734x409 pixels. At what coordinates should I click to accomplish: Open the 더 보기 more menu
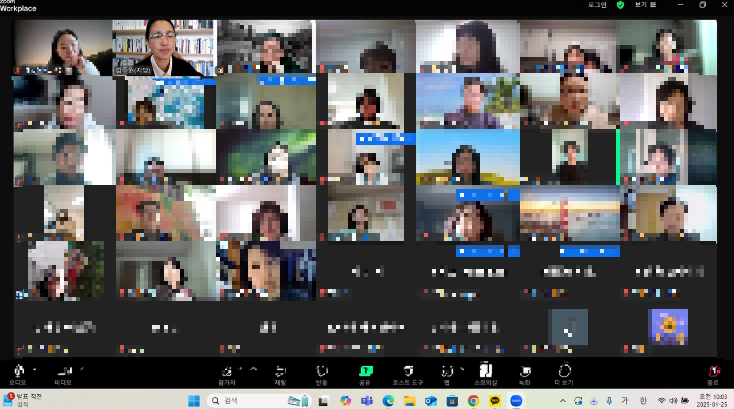point(565,374)
